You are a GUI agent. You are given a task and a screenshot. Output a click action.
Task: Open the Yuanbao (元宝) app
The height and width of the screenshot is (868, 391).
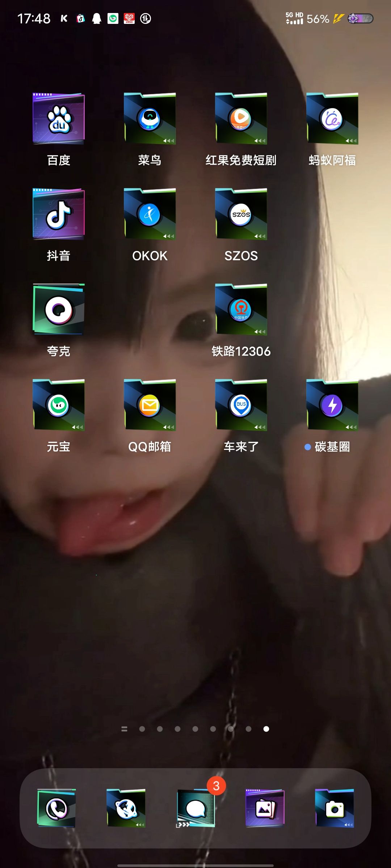(59, 405)
